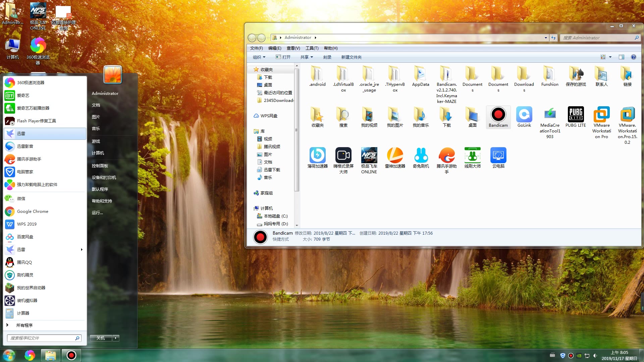Click the Start menu search field
Screen dimensions: 644x362
pyautogui.click(x=41, y=338)
